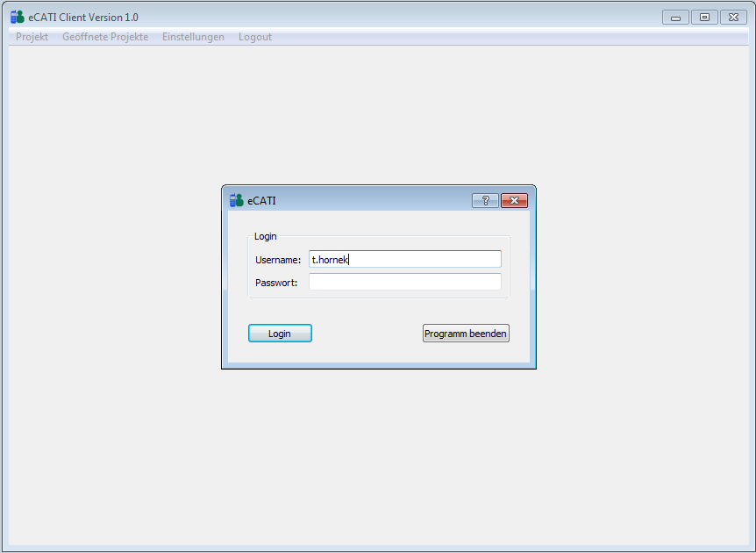
Task: Close the eCATI Client main window
Action: [733, 17]
